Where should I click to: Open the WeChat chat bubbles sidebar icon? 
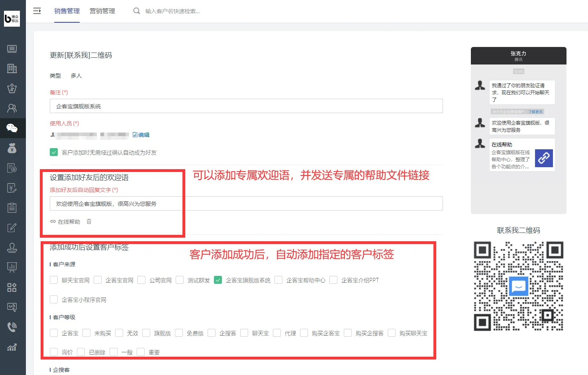[x=12, y=128]
